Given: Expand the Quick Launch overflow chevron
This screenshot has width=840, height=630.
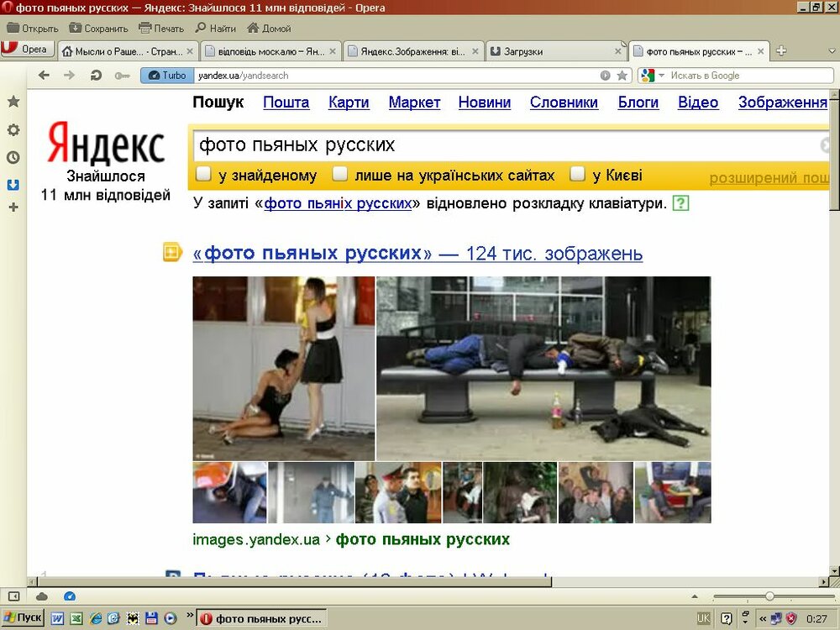Looking at the screenshot, I should tap(189, 617).
